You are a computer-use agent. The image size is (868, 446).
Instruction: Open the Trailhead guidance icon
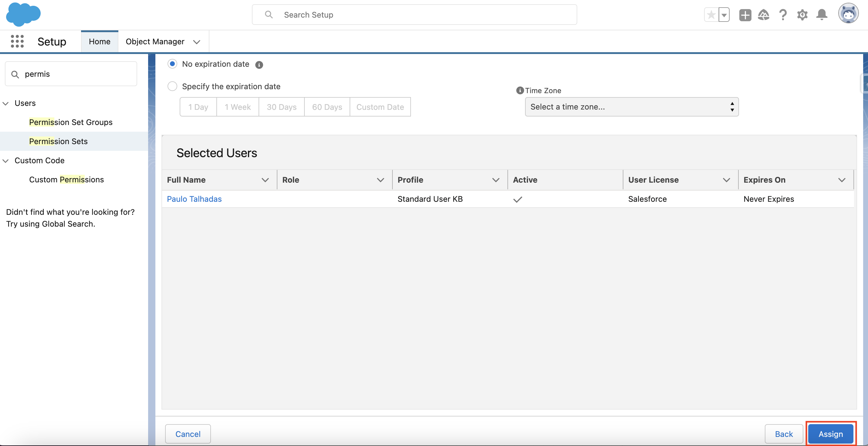point(764,15)
